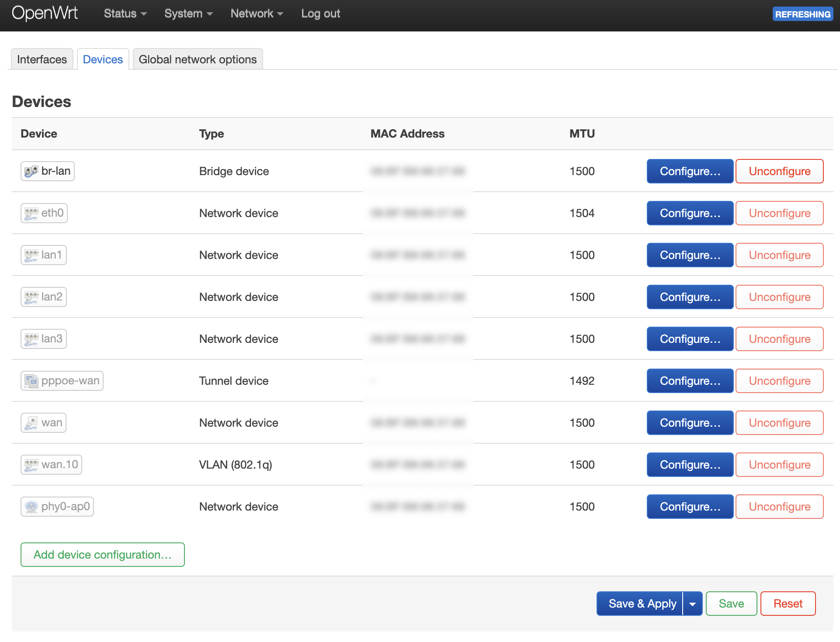Click the wan.10 VLAN device icon
This screenshot has height=642, width=840.
31,465
